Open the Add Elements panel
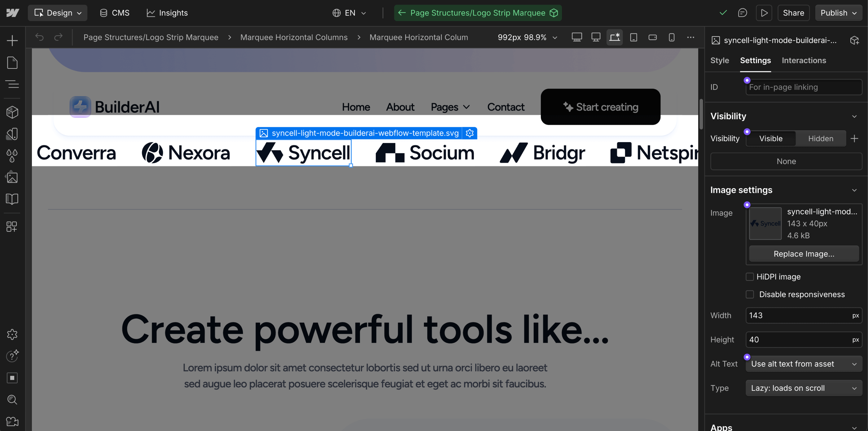The image size is (868, 431). [12, 40]
